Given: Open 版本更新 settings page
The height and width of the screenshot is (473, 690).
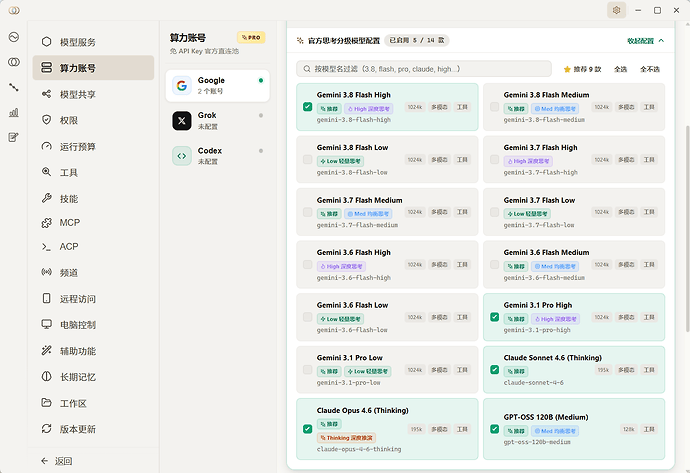Looking at the screenshot, I should [x=93, y=429].
